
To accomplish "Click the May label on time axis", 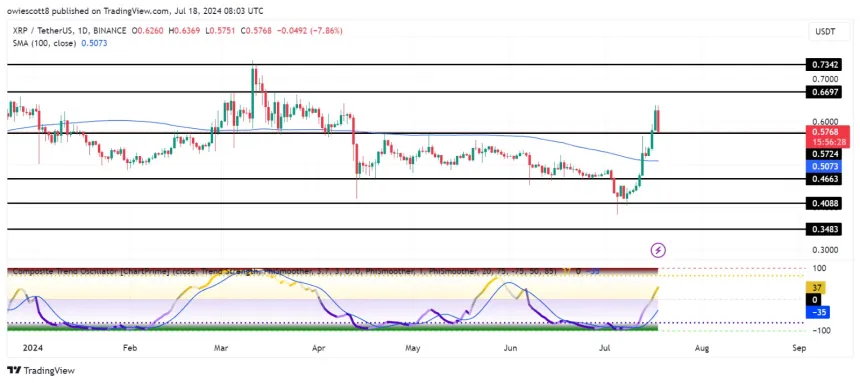I will pyautogui.click(x=413, y=347).
